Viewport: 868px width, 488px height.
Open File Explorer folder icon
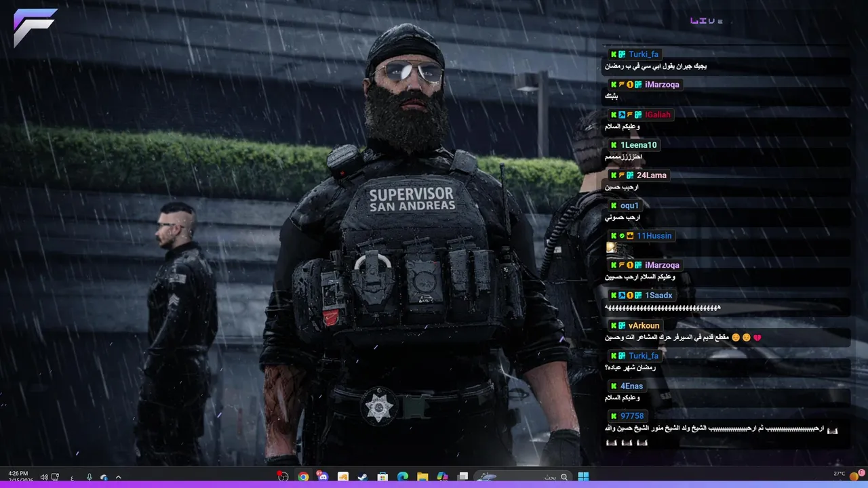[x=422, y=477]
